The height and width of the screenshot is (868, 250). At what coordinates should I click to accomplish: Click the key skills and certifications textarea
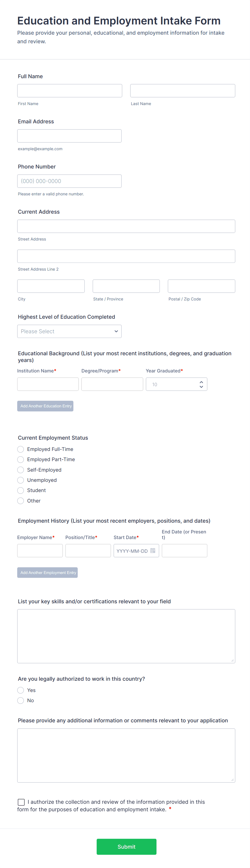pos(126,636)
